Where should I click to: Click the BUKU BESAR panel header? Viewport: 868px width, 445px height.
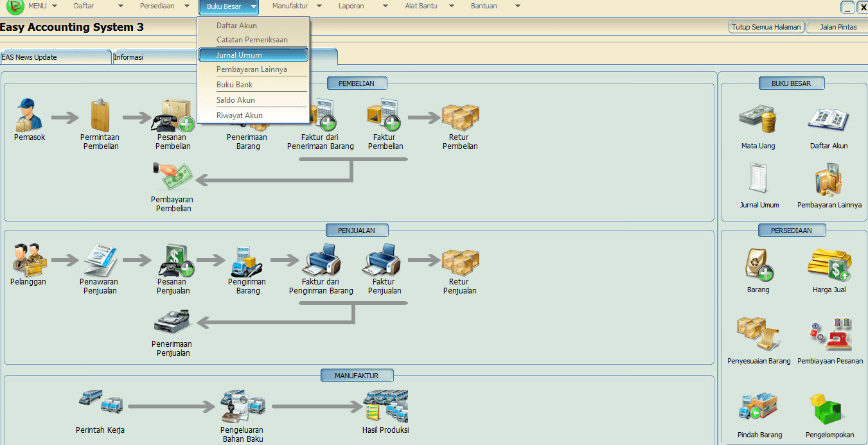[x=791, y=83]
